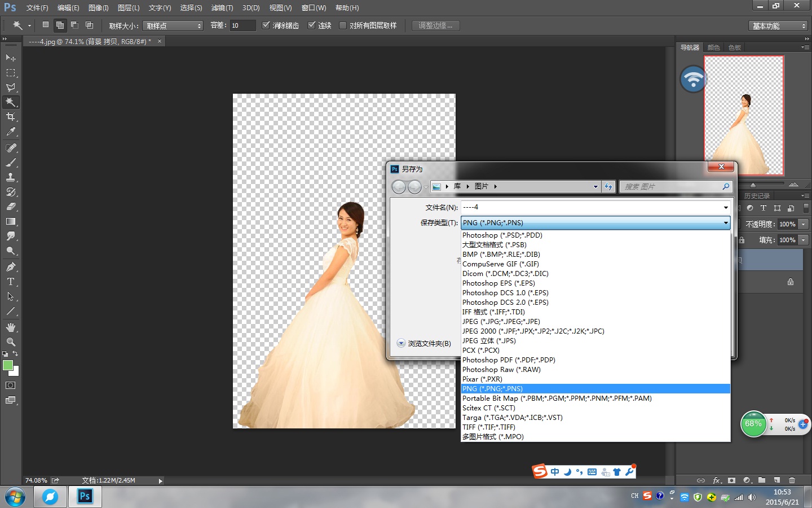Click the green foreground color swatch
Viewport: 812px width, 508px height.
pyautogui.click(x=8, y=366)
